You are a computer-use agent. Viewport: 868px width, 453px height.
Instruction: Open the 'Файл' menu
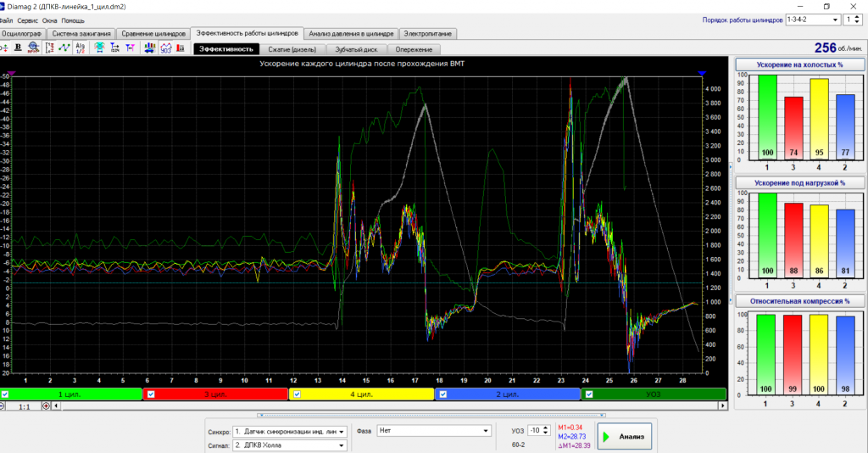click(6, 20)
